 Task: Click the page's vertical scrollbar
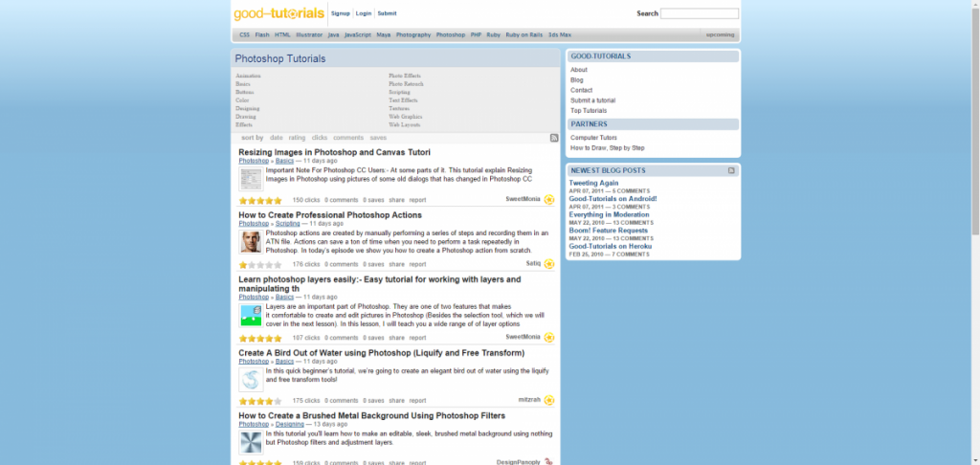point(974,115)
